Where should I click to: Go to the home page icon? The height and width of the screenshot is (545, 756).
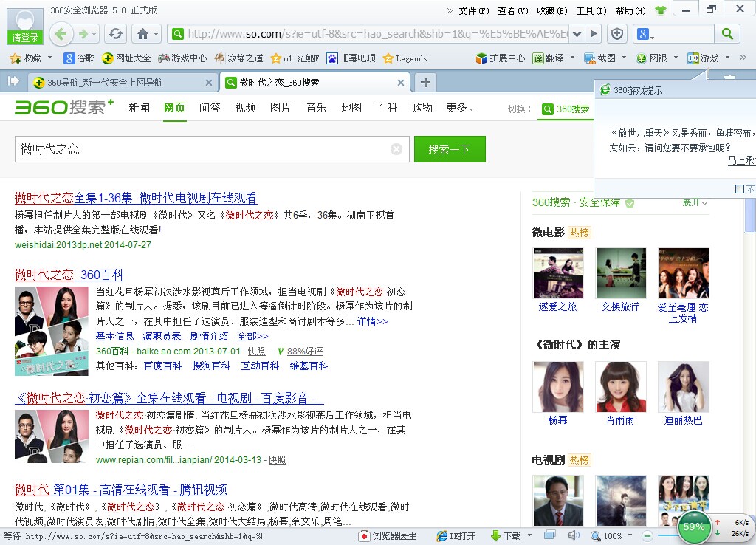[x=142, y=34]
